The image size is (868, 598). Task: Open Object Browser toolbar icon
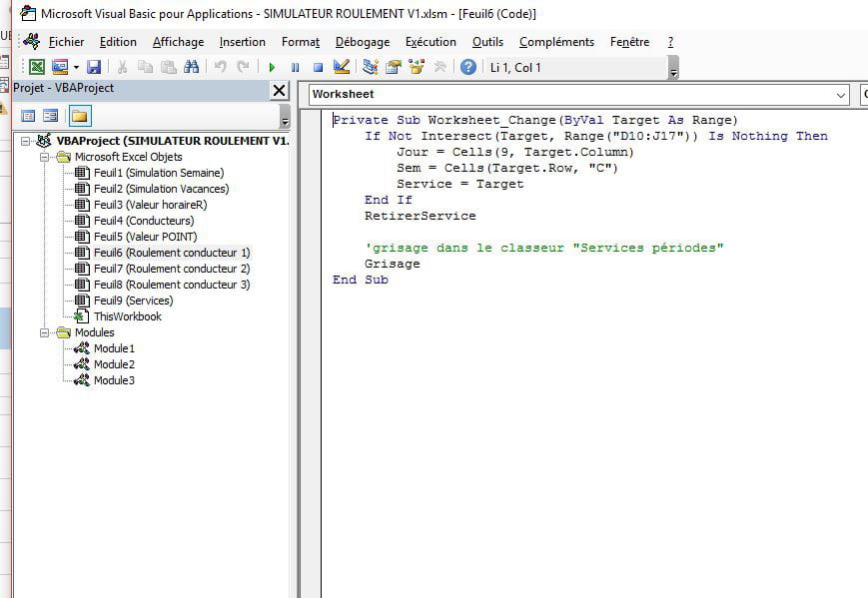417,68
